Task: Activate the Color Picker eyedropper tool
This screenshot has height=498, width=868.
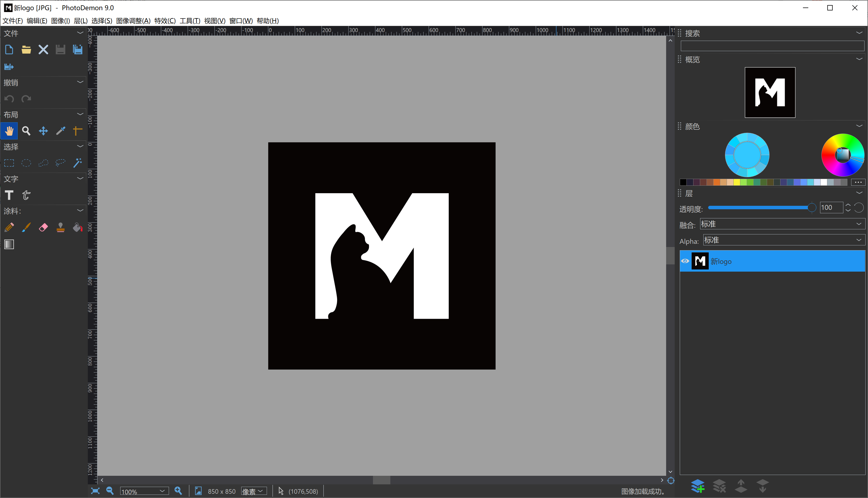Action: (x=61, y=131)
